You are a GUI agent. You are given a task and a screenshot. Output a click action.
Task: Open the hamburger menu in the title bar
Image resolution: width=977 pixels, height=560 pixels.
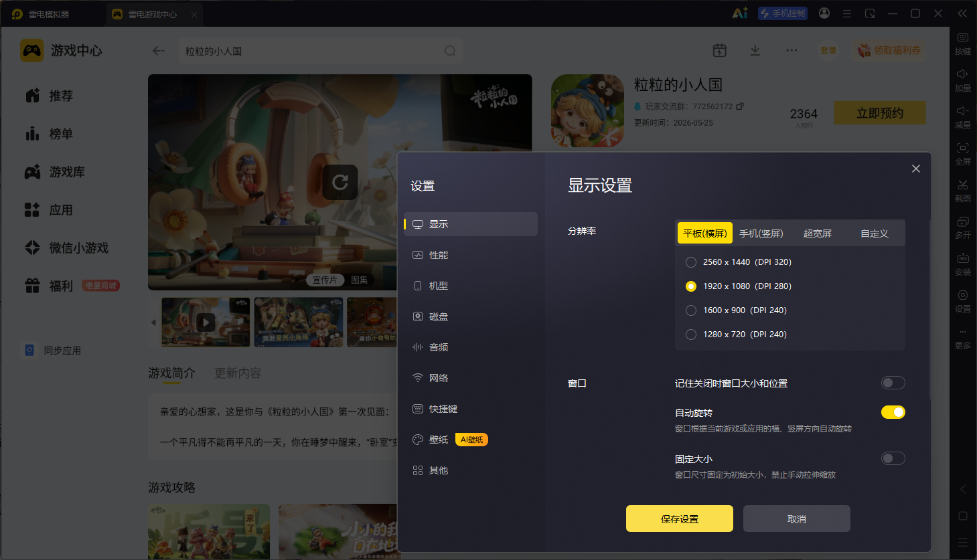[x=847, y=13]
